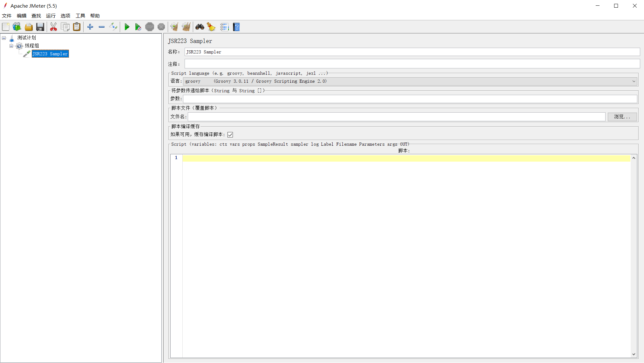Clear results single broom icon

(174, 27)
